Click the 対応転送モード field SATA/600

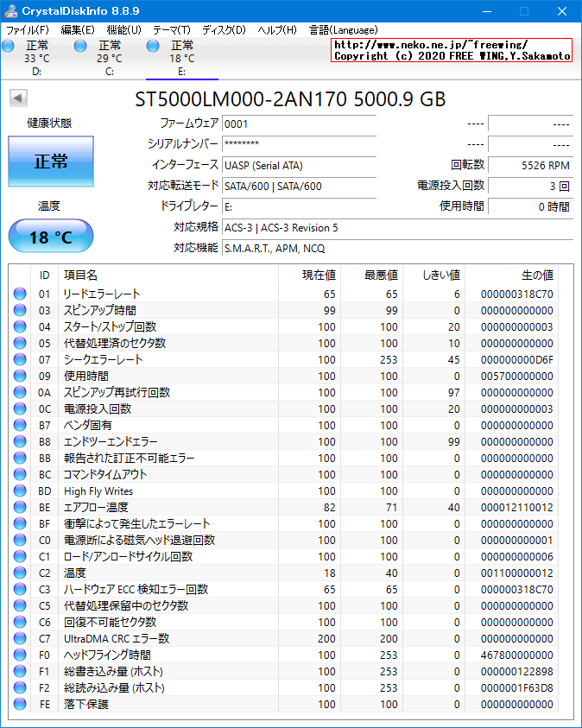(x=299, y=186)
